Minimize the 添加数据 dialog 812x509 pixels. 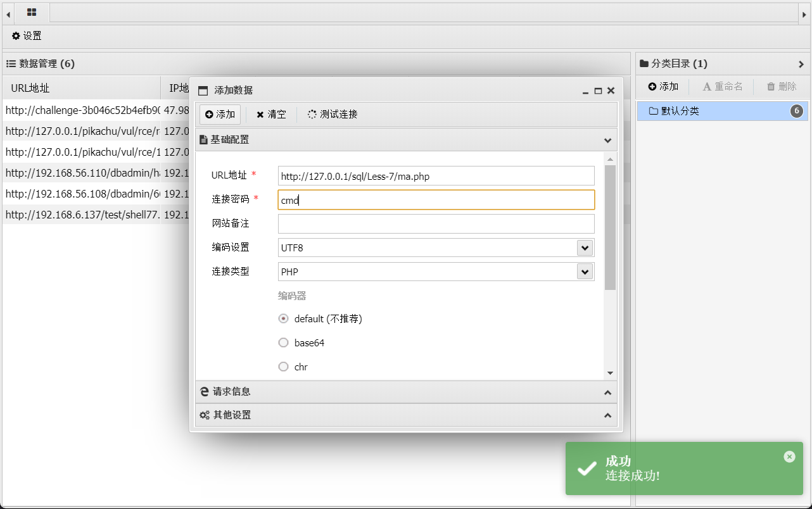click(586, 91)
